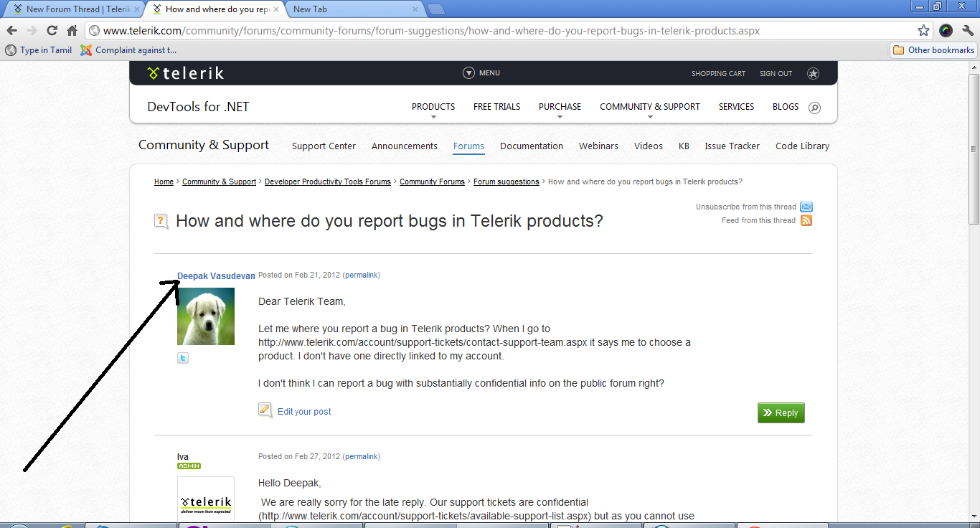
Task: Bookmark this page with the star icon
Action: [923, 31]
